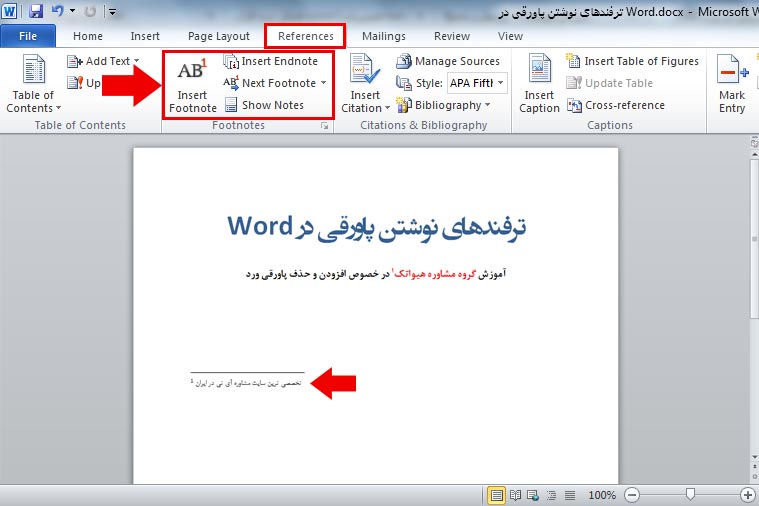The image size is (759, 506).
Task: Undo the last action
Action: [58, 11]
